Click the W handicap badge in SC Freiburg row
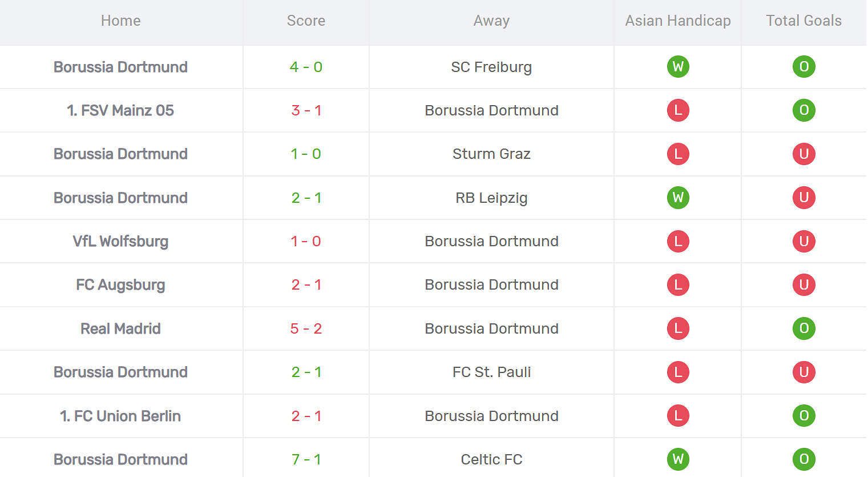 pyautogui.click(x=678, y=67)
